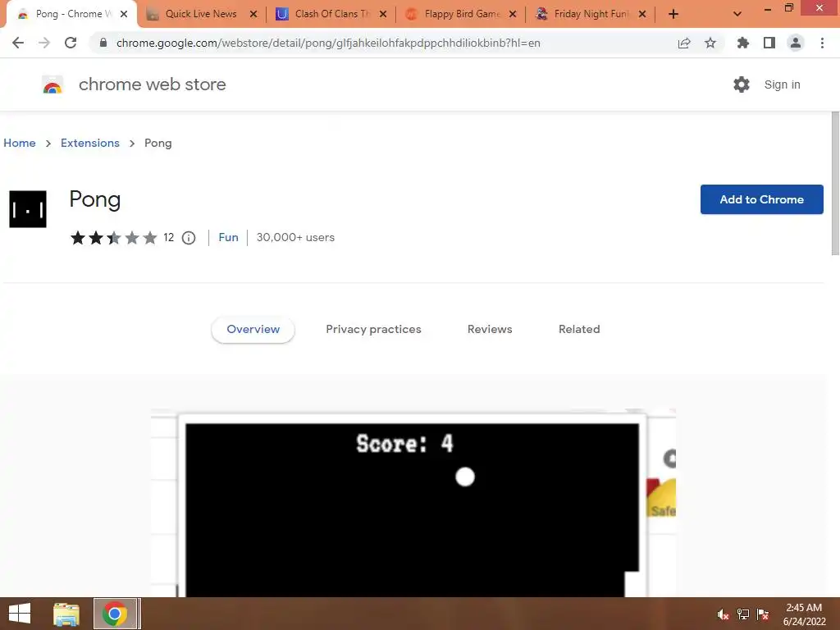Open the Chrome three-dot menu
Viewport: 840px width, 630px height.
[x=822, y=43]
